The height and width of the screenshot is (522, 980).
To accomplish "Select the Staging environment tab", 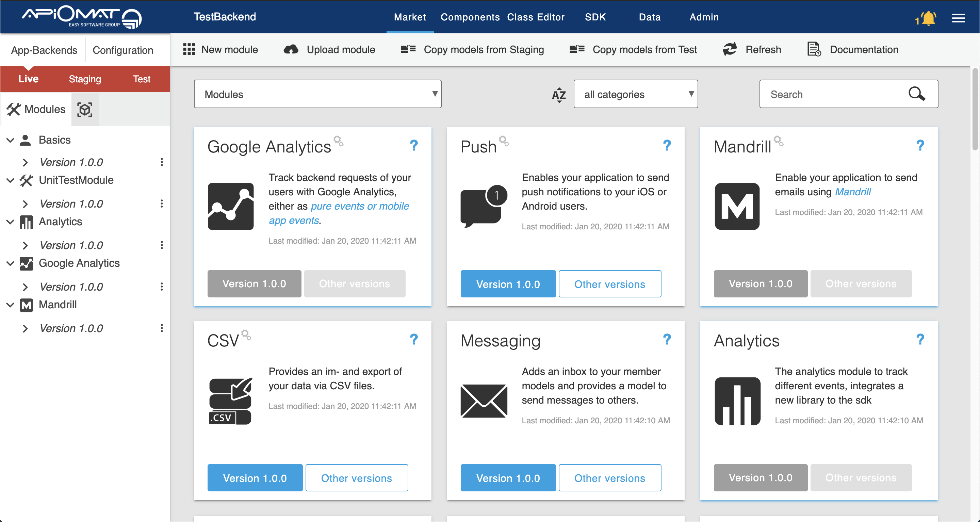I will click(85, 79).
